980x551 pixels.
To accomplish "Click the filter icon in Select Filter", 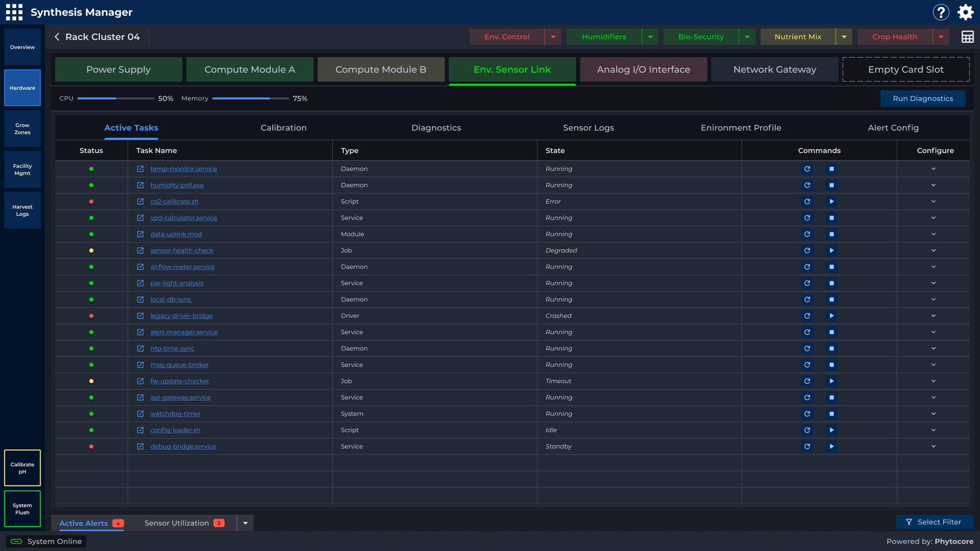I will [909, 522].
